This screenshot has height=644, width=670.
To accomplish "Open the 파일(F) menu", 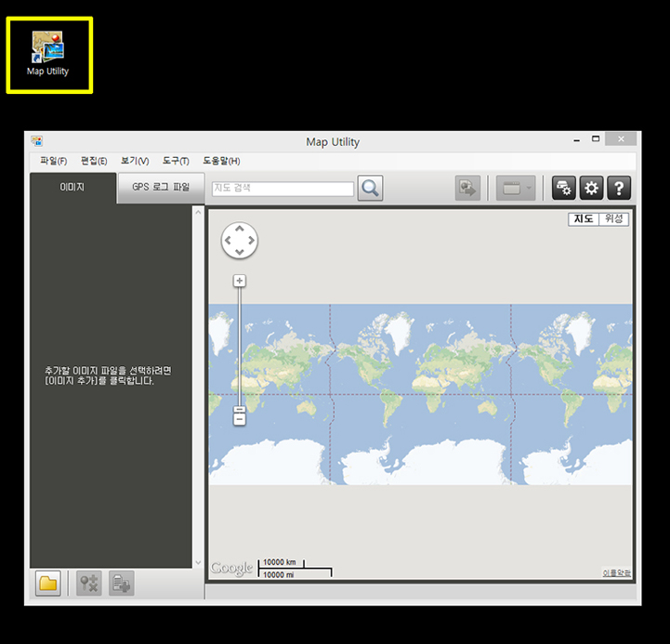I will click(53, 161).
